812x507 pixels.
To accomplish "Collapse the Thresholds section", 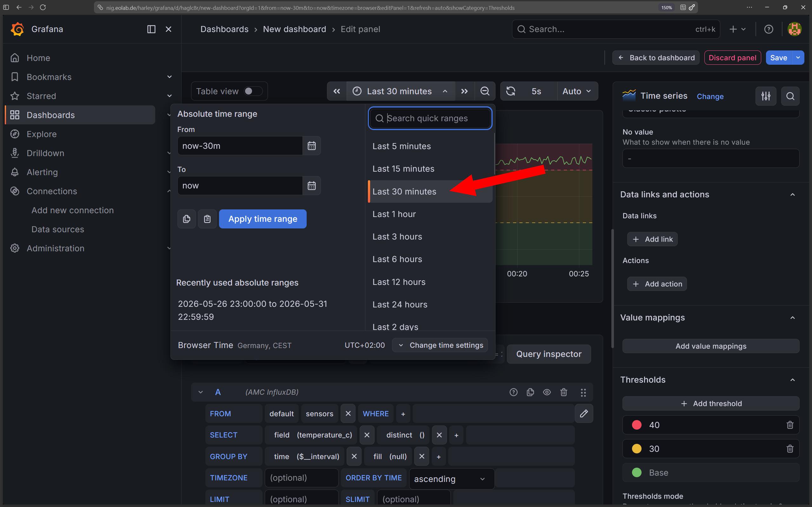I will [793, 380].
